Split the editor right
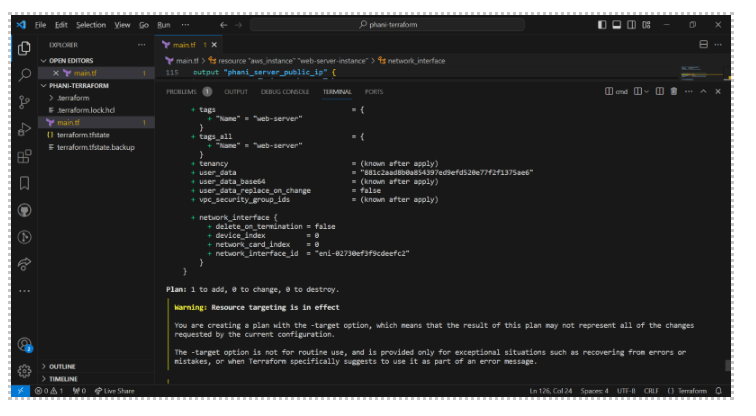Viewport: 756px width, 416px height. [704, 45]
